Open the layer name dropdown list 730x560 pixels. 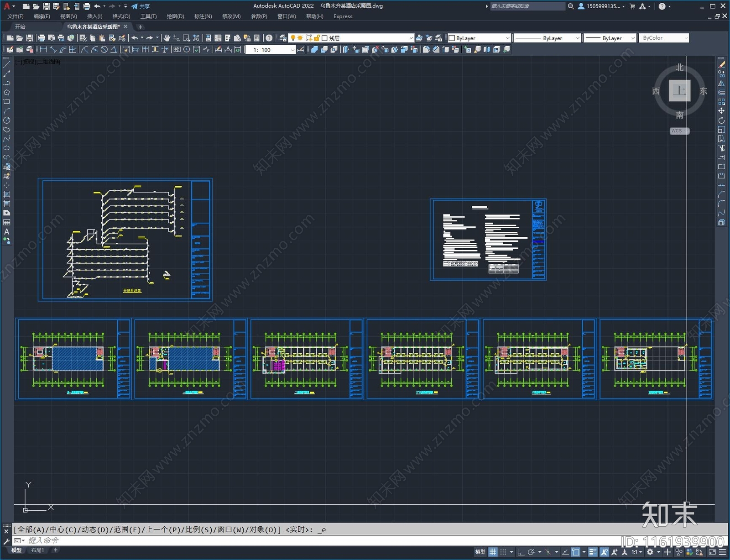(411, 38)
